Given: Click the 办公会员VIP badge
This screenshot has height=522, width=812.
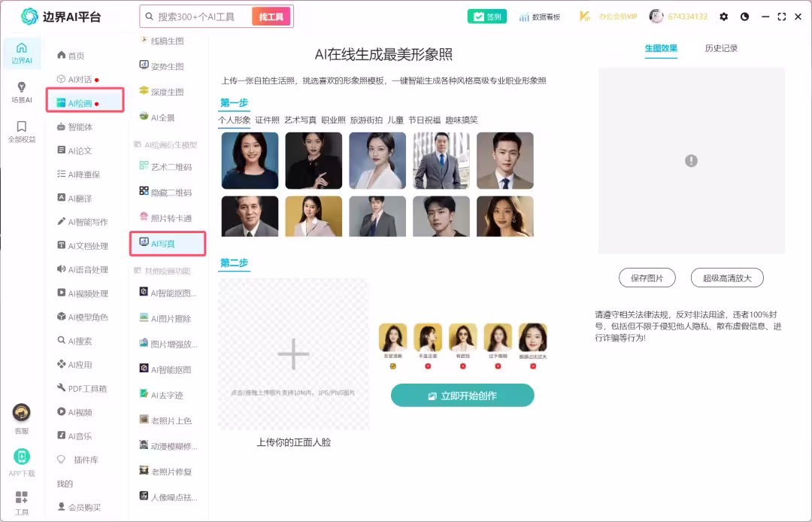Looking at the screenshot, I should coord(608,17).
